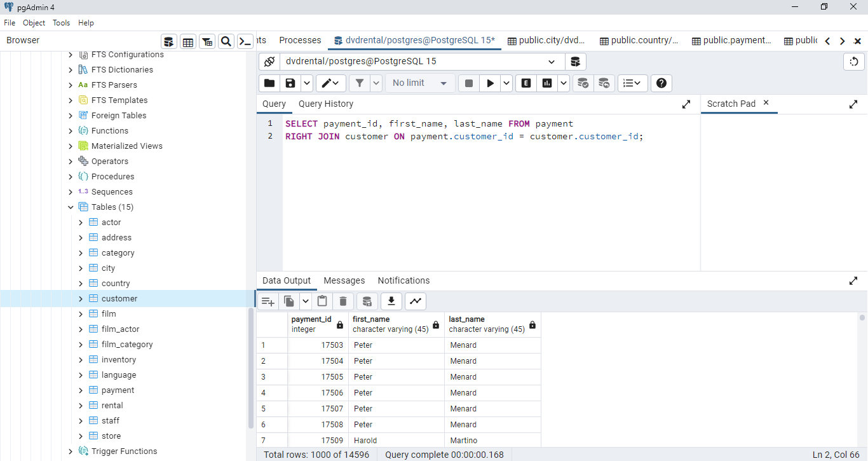Download results as CSV with the download icon

tap(391, 301)
